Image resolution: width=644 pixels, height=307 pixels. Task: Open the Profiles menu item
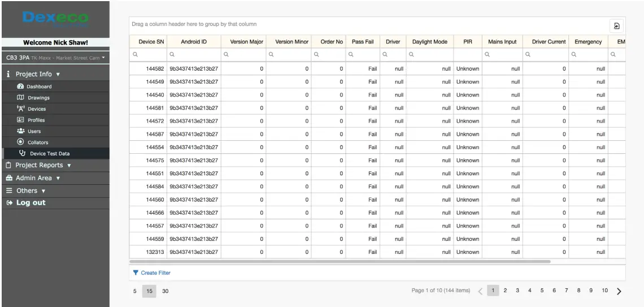(55, 120)
